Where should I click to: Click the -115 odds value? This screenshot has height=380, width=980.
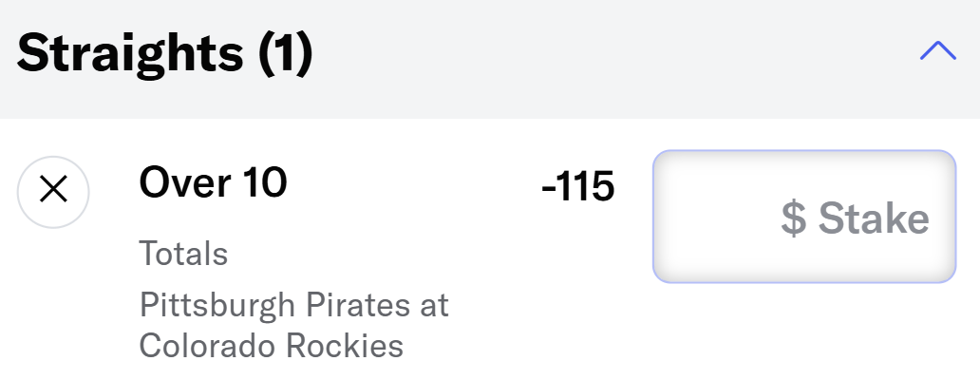[x=577, y=186]
